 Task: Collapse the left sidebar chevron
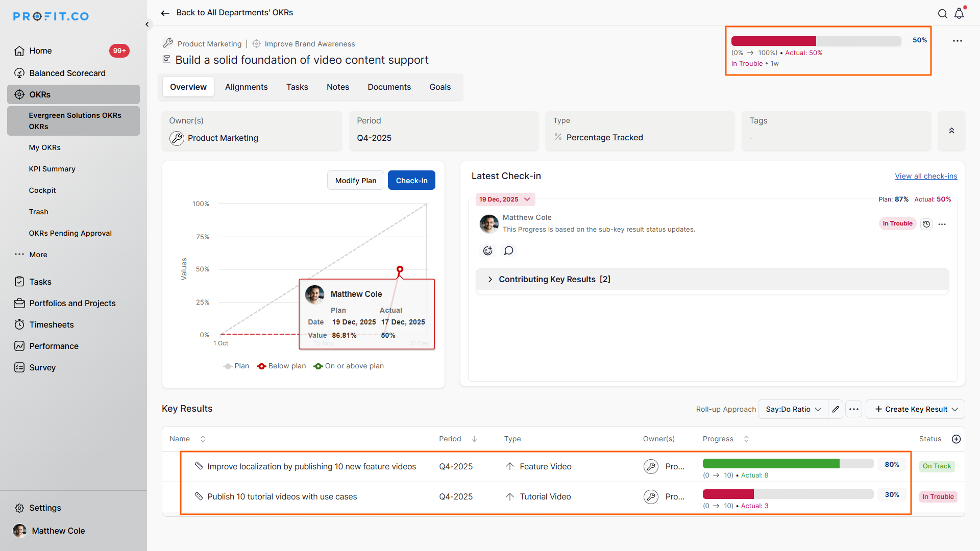(x=147, y=24)
